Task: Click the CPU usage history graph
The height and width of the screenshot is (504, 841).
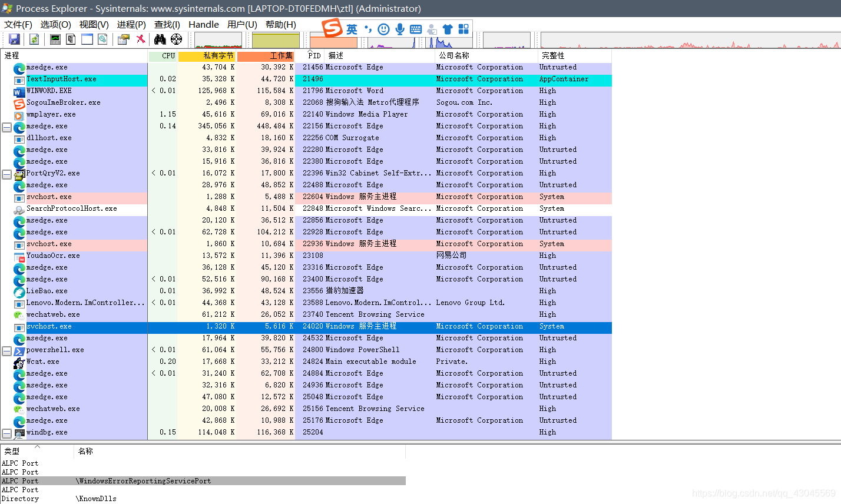Action: tap(218, 41)
